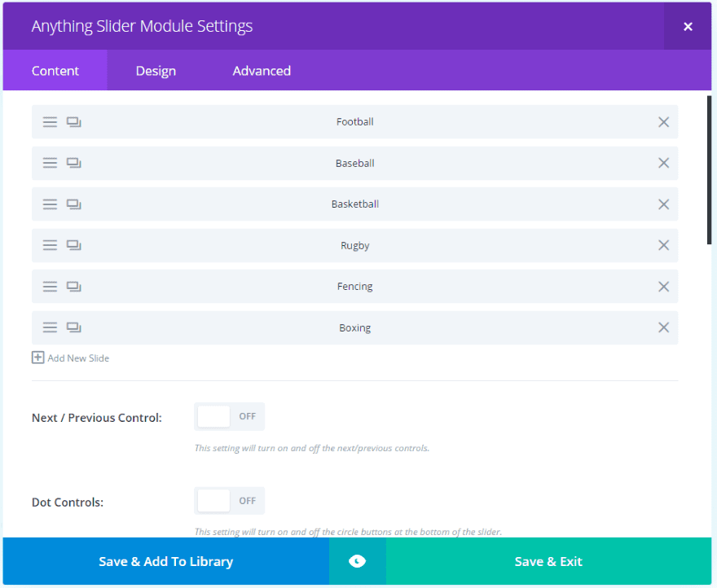This screenshot has height=588, width=717.
Task: Click the Boxing slide hamburger handle
Action: coord(50,327)
